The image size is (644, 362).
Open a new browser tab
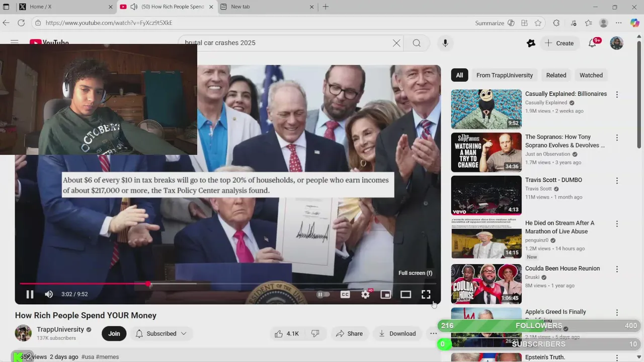pyautogui.click(x=326, y=7)
